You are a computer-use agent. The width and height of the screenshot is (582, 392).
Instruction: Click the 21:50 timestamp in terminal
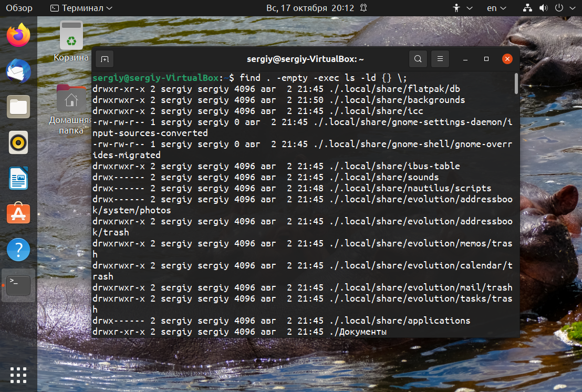310,100
